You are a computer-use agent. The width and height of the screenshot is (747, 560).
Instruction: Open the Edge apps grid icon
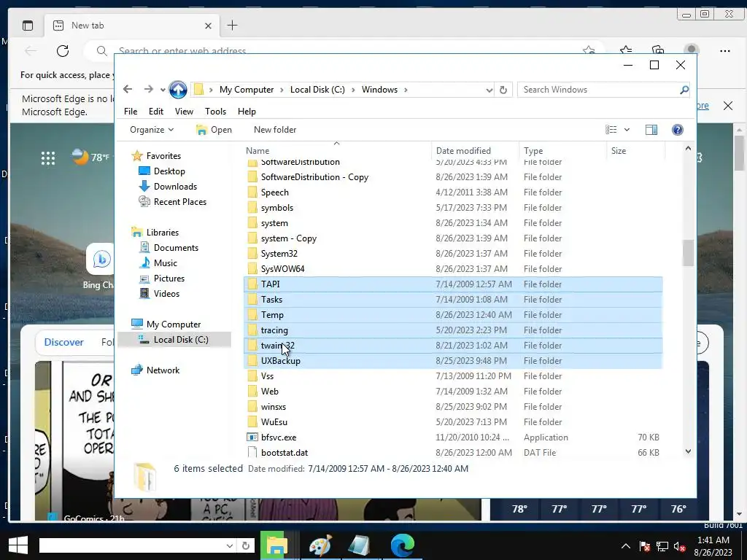47,158
